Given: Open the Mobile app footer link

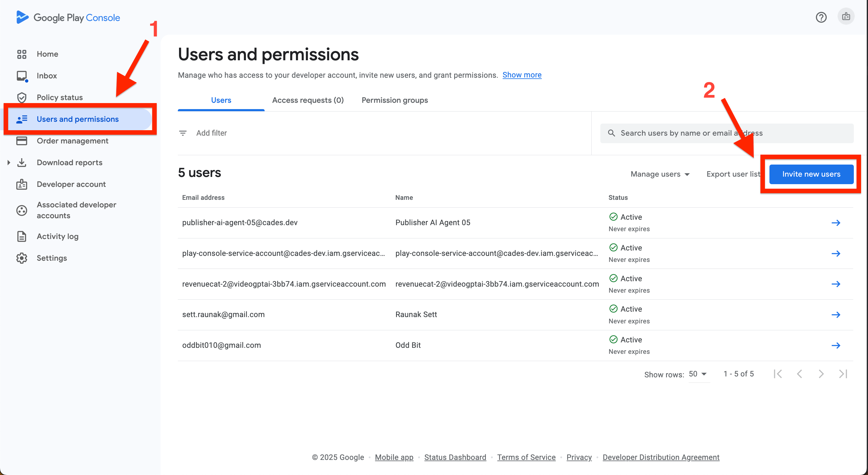Looking at the screenshot, I should click(394, 457).
